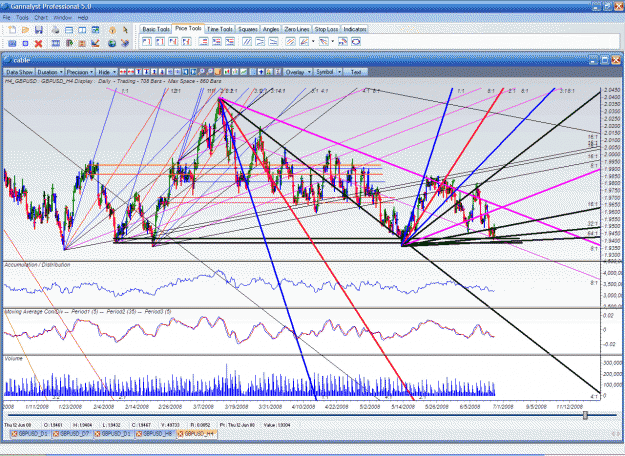Click the red X delete icon
This screenshot has width=625, height=456.
[39, 43]
